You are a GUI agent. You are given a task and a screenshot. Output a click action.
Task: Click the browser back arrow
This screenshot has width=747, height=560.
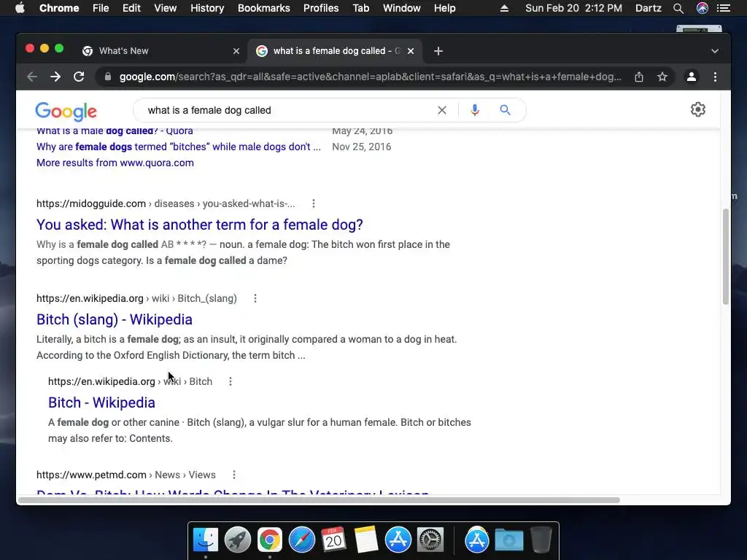tap(32, 77)
